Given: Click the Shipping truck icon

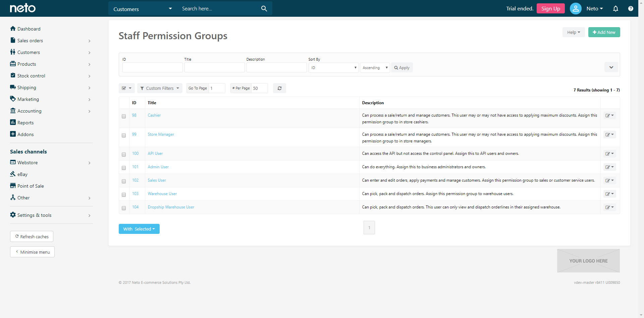Looking at the screenshot, I should click(x=13, y=87).
